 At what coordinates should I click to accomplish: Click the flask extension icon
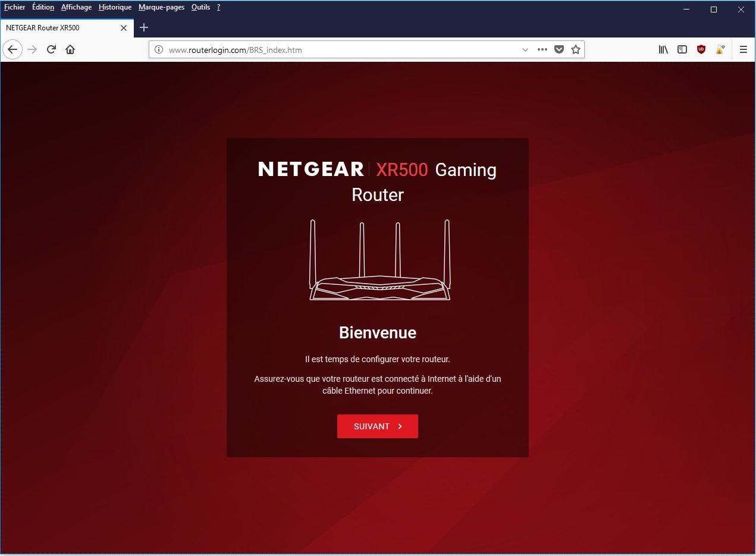point(720,49)
